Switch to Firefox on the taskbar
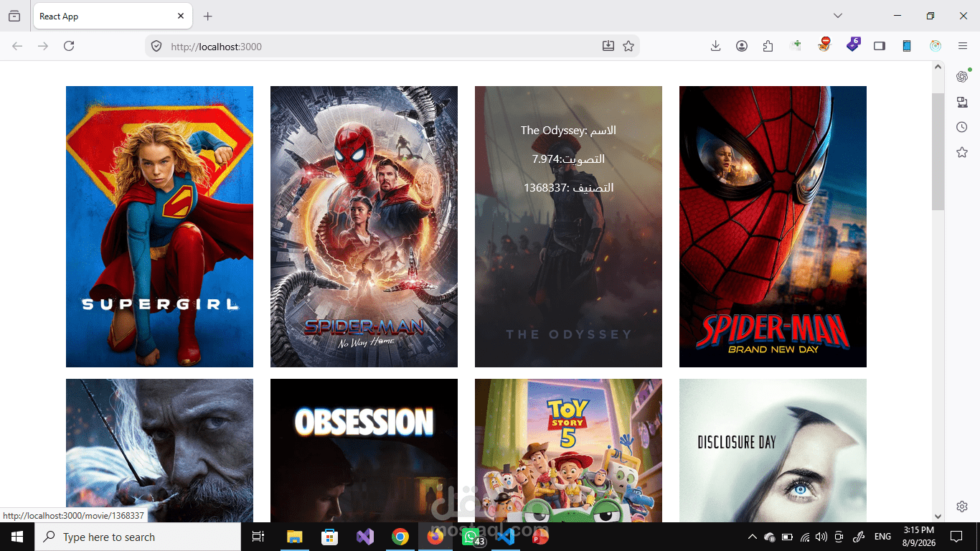Screen dimensions: 980x551 pyautogui.click(x=435, y=537)
